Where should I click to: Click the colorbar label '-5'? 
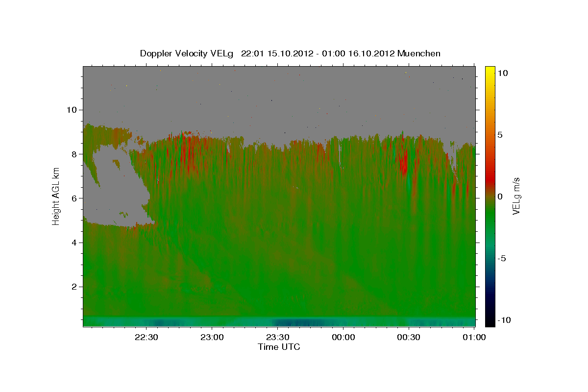click(x=501, y=258)
